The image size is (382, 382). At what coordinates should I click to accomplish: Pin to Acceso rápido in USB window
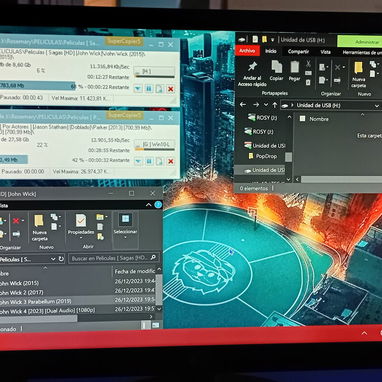pos(252,74)
